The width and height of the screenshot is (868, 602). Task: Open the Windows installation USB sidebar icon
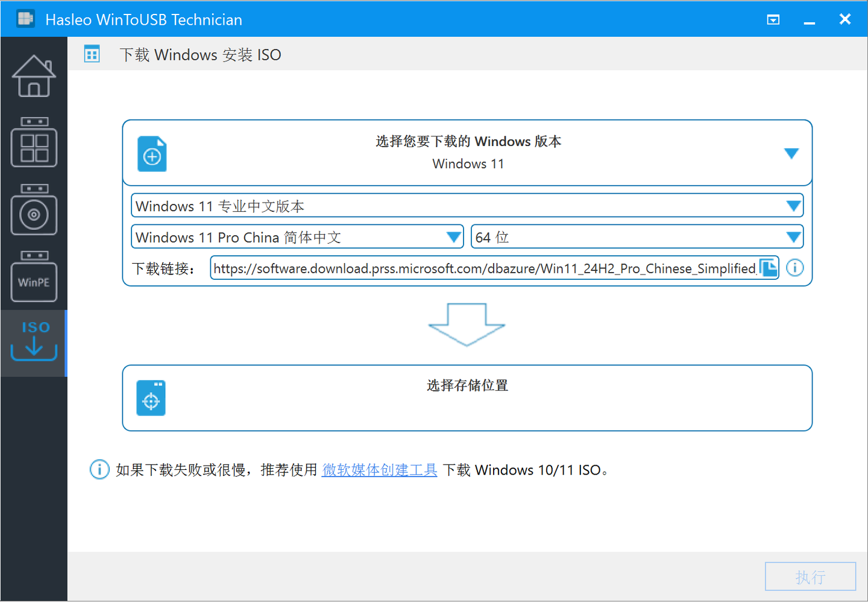pyautogui.click(x=34, y=209)
